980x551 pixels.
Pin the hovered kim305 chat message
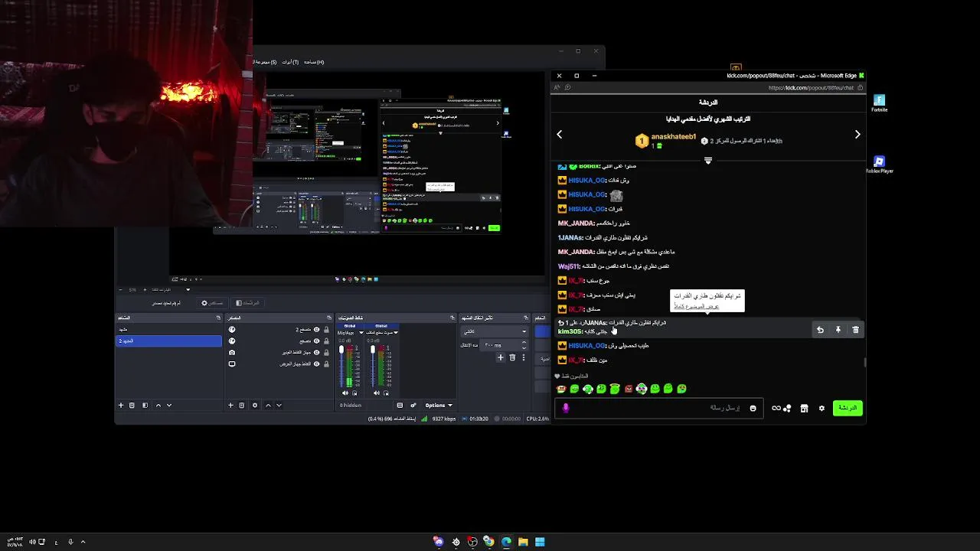(x=838, y=330)
